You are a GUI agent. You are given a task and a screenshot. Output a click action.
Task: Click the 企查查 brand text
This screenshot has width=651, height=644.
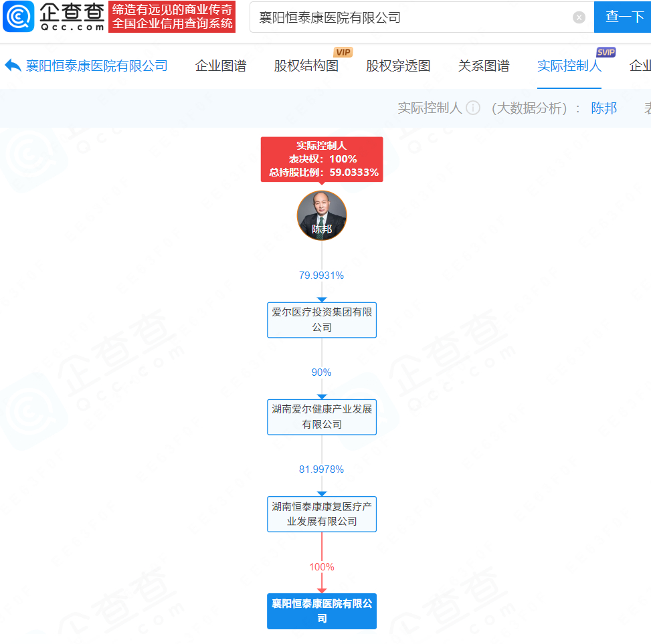(72, 13)
